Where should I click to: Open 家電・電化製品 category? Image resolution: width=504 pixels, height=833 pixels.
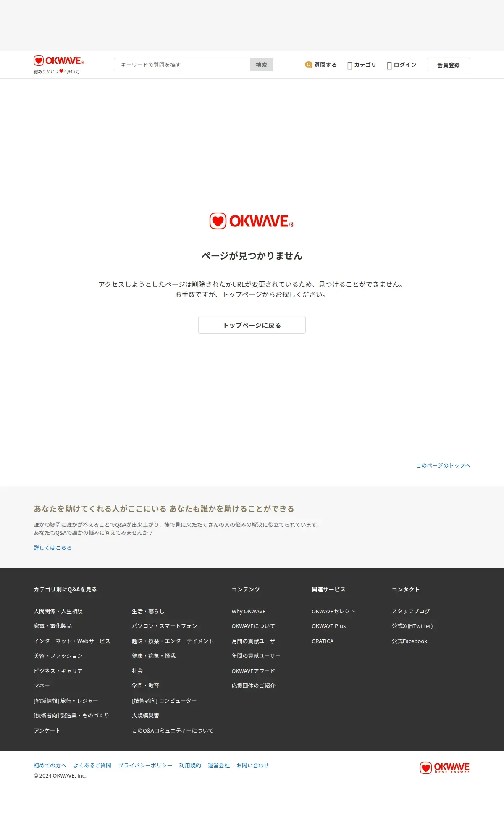pos(52,626)
